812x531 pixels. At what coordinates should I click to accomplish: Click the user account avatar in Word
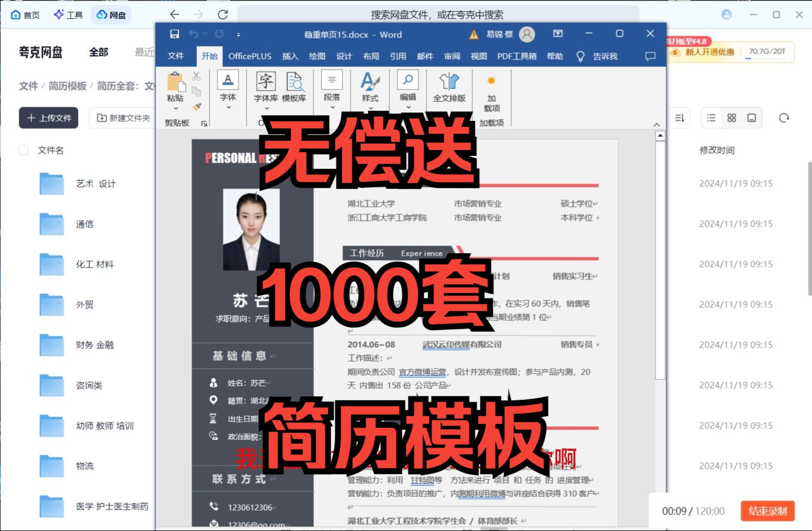point(527,34)
